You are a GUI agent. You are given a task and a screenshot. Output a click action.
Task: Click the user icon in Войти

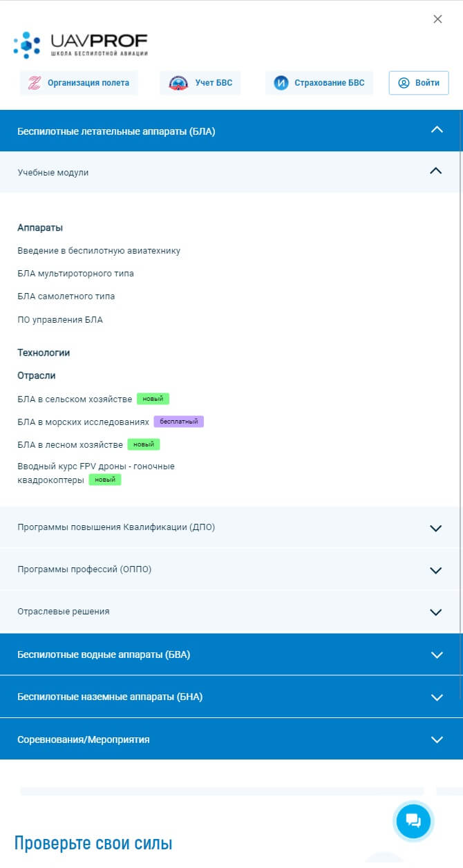pos(404,83)
